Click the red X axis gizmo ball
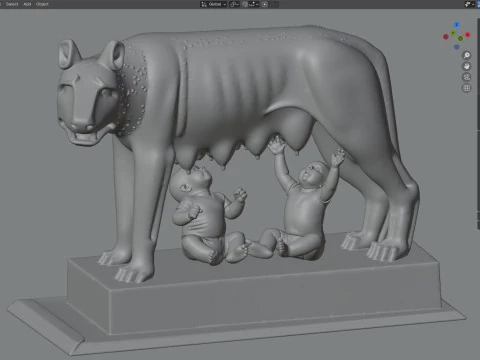Image resolution: width=480 pixels, height=360 pixels. click(x=468, y=35)
